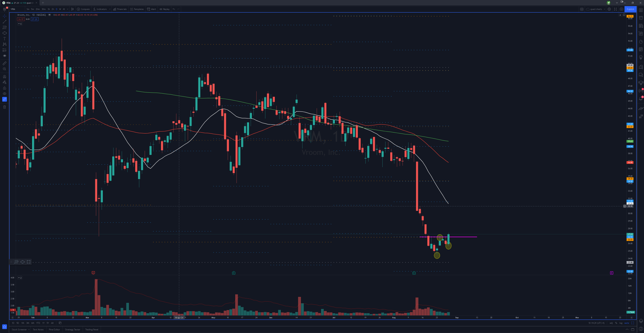The image size is (644, 333).
Task: Set the date range to YTD
Action: click(x=38, y=323)
